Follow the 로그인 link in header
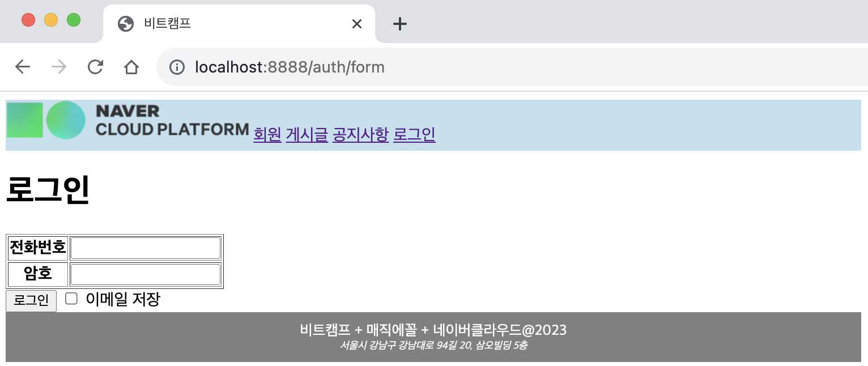 (x=414, y=134)
